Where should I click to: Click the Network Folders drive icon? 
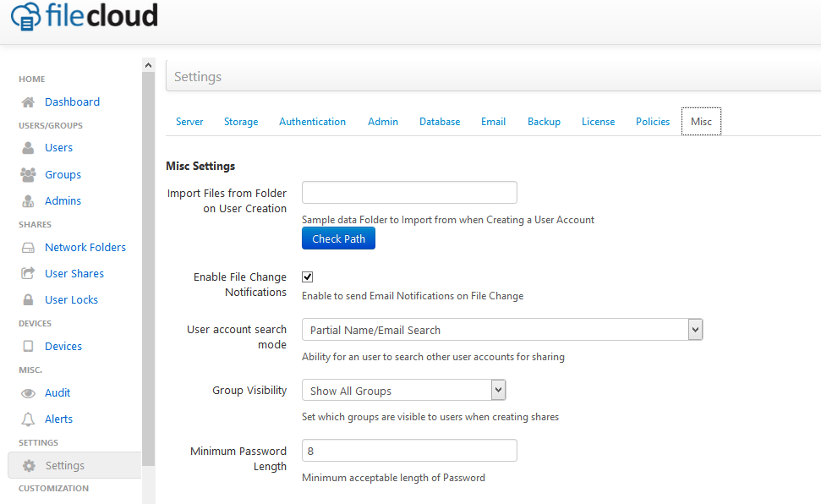(x=28, y=247)
